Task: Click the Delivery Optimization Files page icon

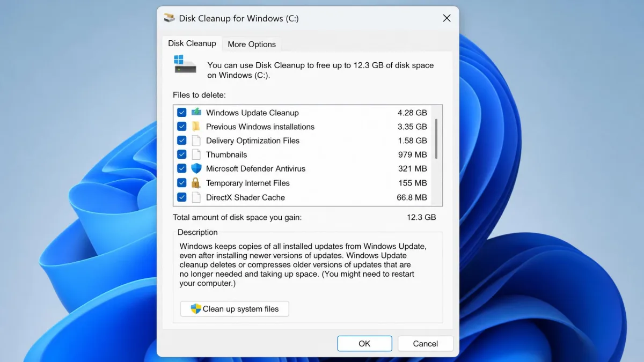Action: tap(196, 141)
